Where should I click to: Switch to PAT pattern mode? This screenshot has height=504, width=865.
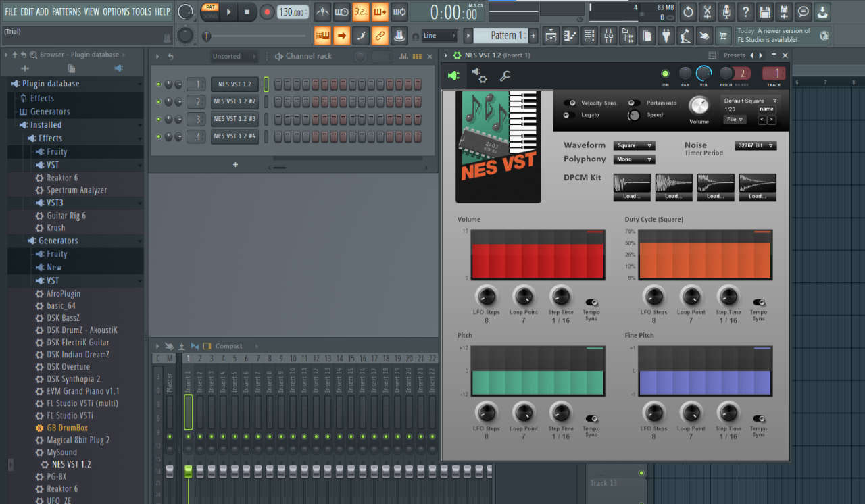(210, 7)
